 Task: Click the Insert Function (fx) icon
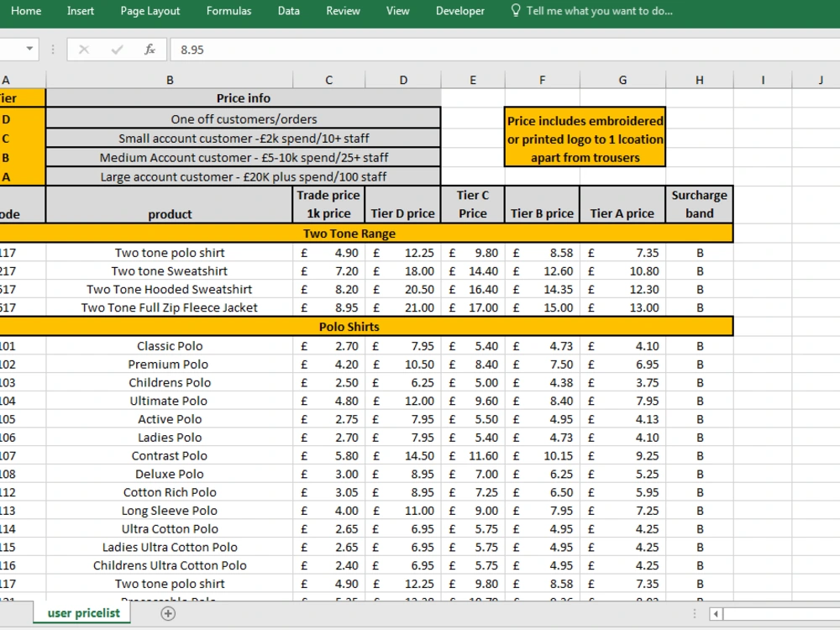pyautogui.click(x=150, y=50)
